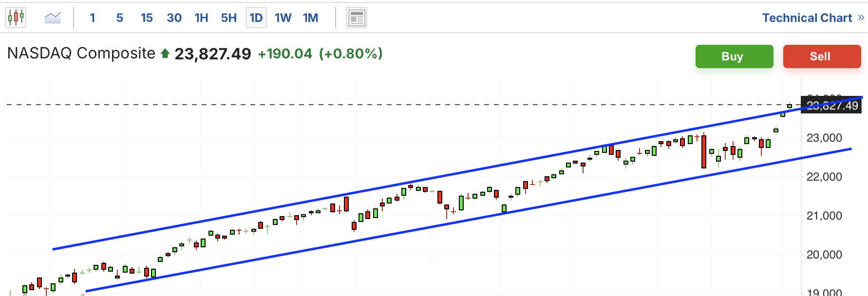Select the 30 minute interval

tap(174, 18)
